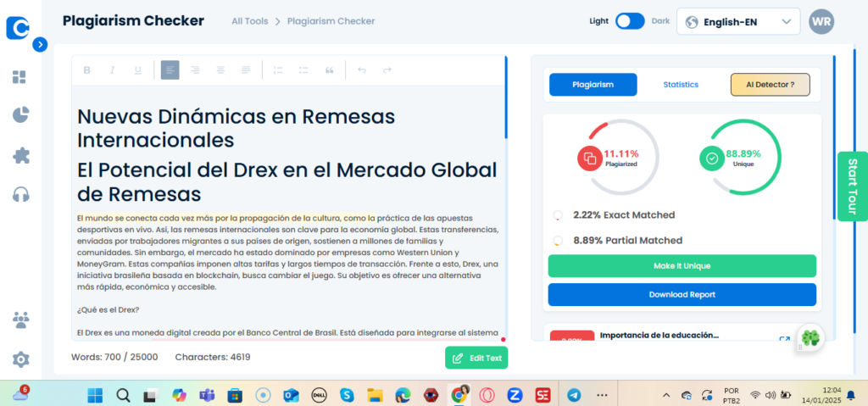Open the headphones support icon in the sidebar
This screenshot has width=868, height=406.
point(20,194)
